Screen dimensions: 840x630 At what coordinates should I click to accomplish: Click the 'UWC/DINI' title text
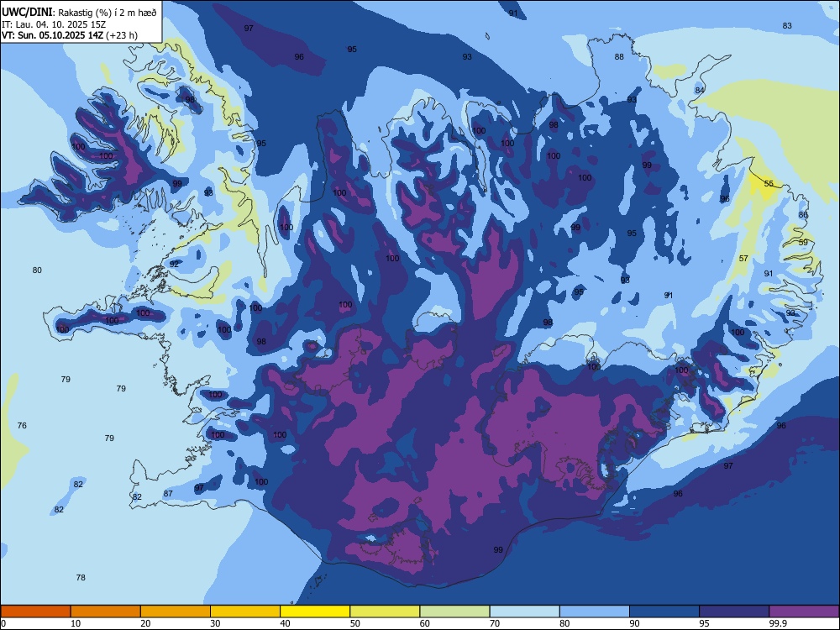28,13
